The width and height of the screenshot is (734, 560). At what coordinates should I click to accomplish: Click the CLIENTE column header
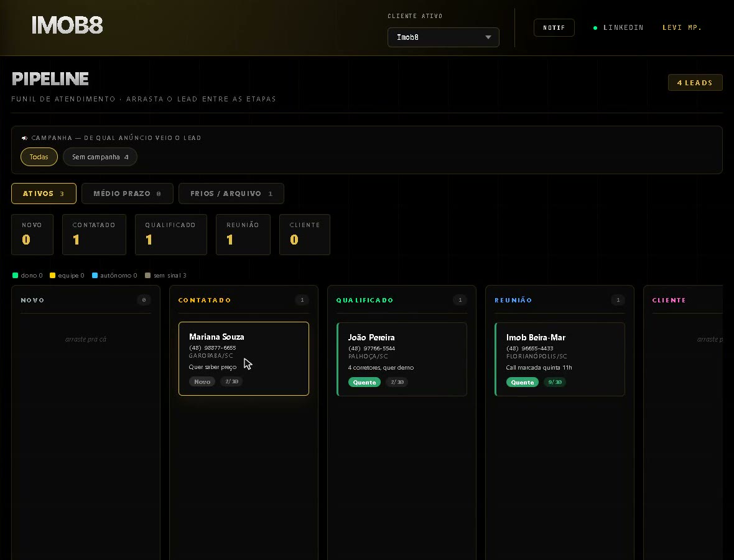[669, 300]
